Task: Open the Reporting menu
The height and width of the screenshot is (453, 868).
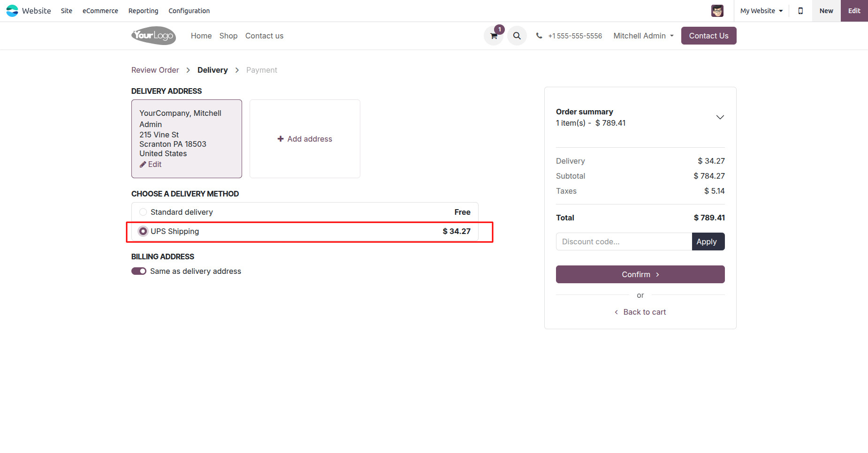Action: pyautogui.click(x=143, y=11)
